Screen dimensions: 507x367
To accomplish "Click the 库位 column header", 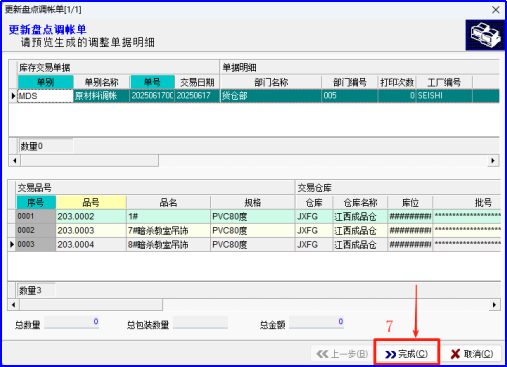I will (410, 202).
